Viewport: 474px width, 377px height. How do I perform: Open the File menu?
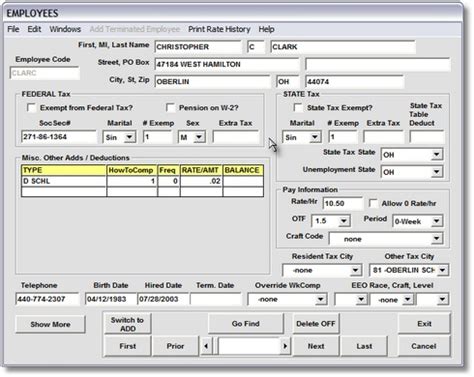coord(13,29)
